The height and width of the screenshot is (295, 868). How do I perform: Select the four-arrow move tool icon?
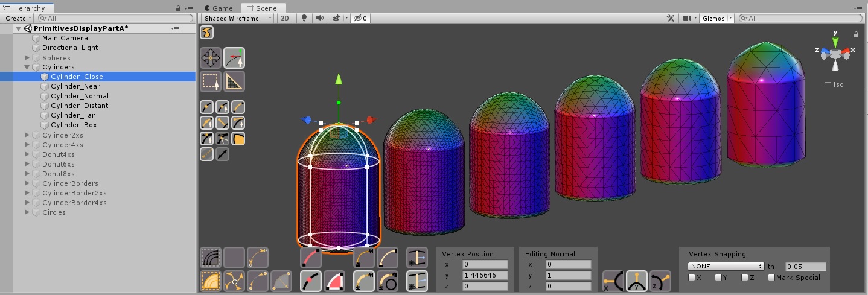[211, 59]
